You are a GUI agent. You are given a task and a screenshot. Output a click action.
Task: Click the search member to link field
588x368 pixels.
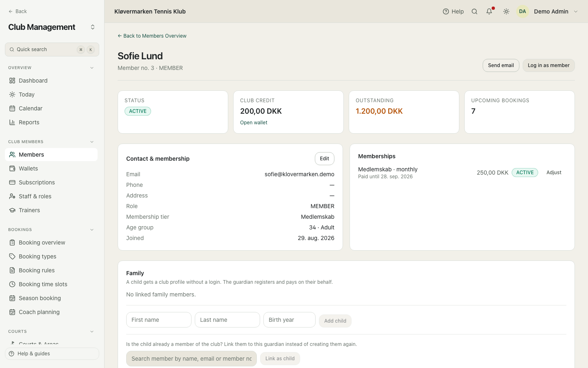[192, 359]
